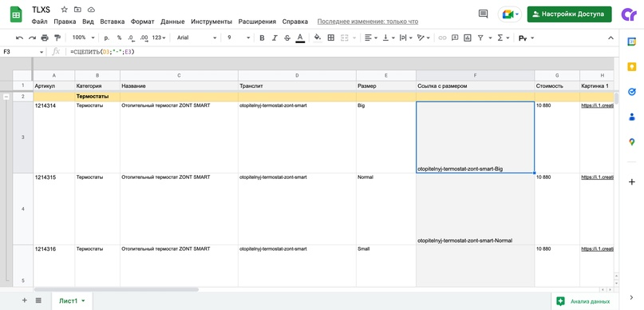Open the Arial font dropdown
The width and height of the screenshot is (644, 310).
click(x=197, y=38)
